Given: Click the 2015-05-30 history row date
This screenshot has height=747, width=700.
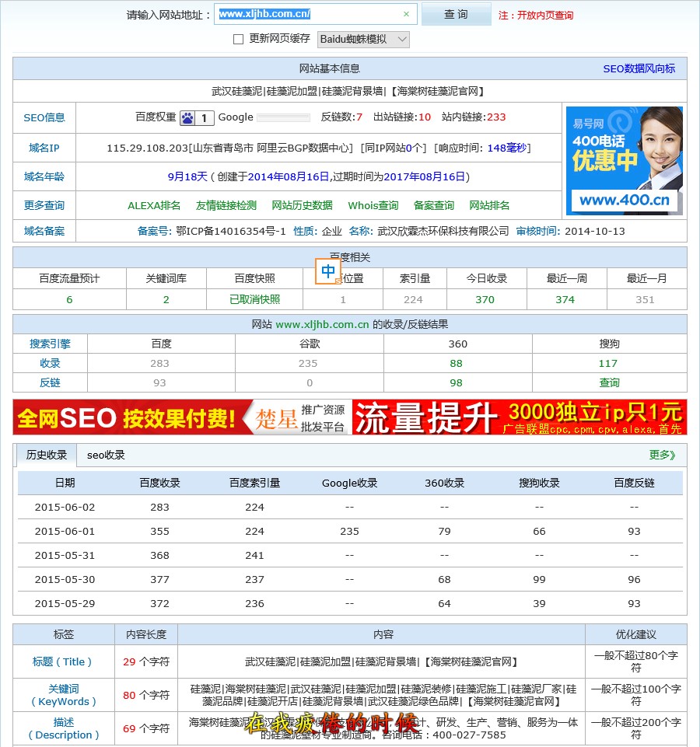Looking at the screenshot, I should 65,580.
